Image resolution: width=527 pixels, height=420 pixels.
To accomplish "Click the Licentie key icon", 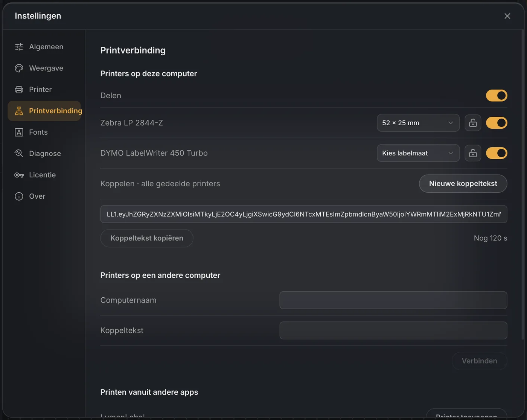I will coord(19,175).
